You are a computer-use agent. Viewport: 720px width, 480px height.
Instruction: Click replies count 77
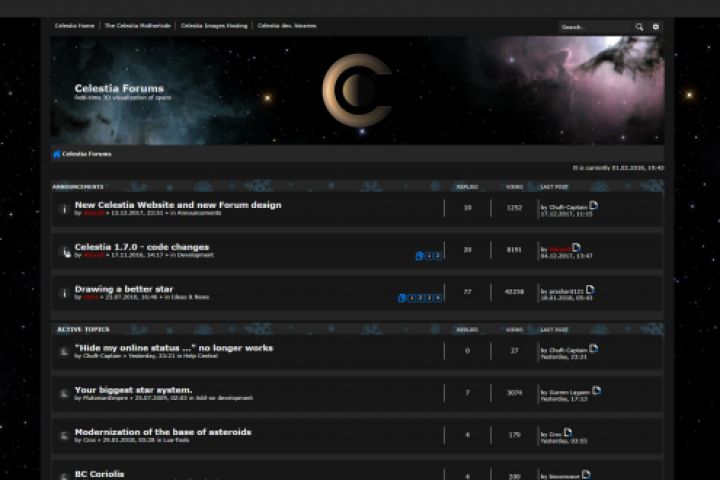click(x=467, y=292)
